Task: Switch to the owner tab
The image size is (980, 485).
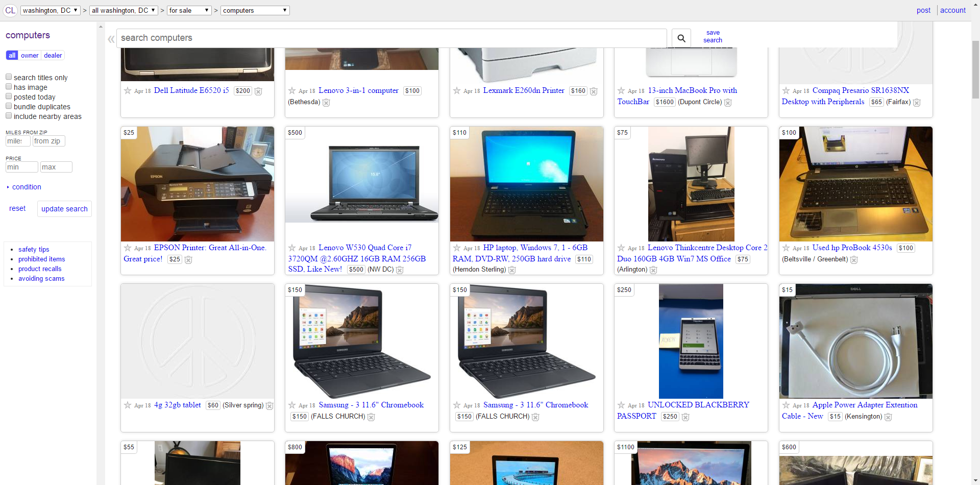Action: pyautogui.click(x=30, y=55)
